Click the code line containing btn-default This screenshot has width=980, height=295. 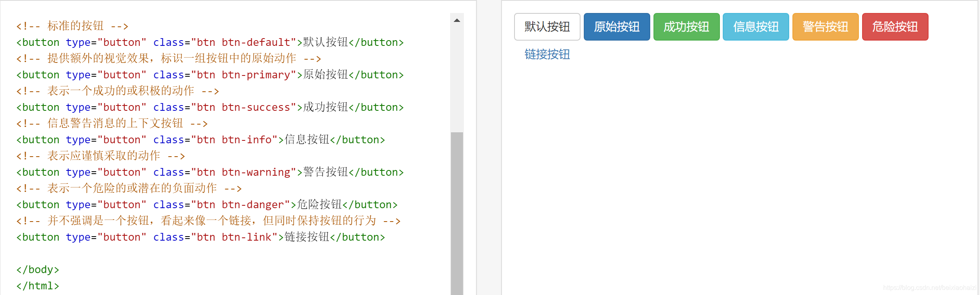210,42
